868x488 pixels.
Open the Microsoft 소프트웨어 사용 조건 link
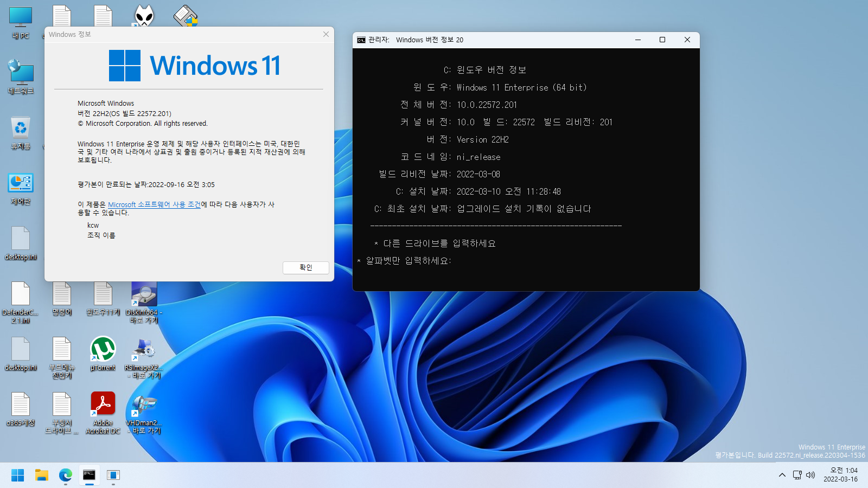click(154, 204)
